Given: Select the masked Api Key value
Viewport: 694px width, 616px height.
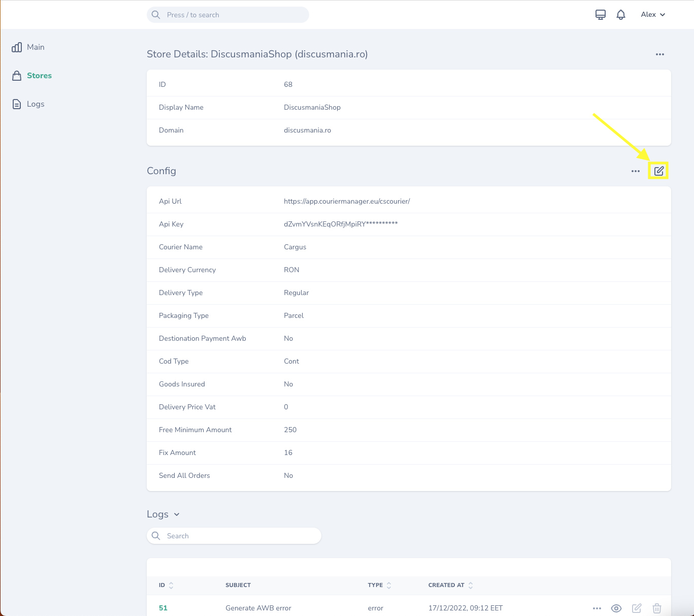Looking at the screenshot, I should 341,224.
